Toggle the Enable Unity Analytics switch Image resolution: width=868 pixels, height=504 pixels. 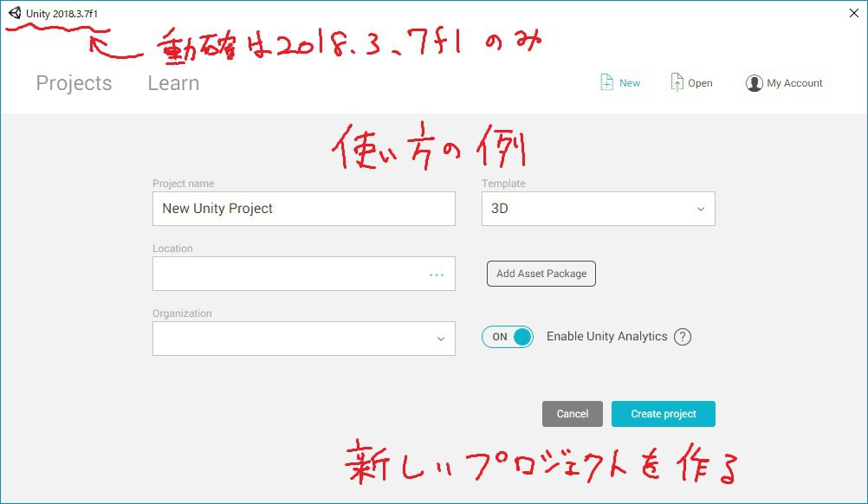tap(508, 336)
